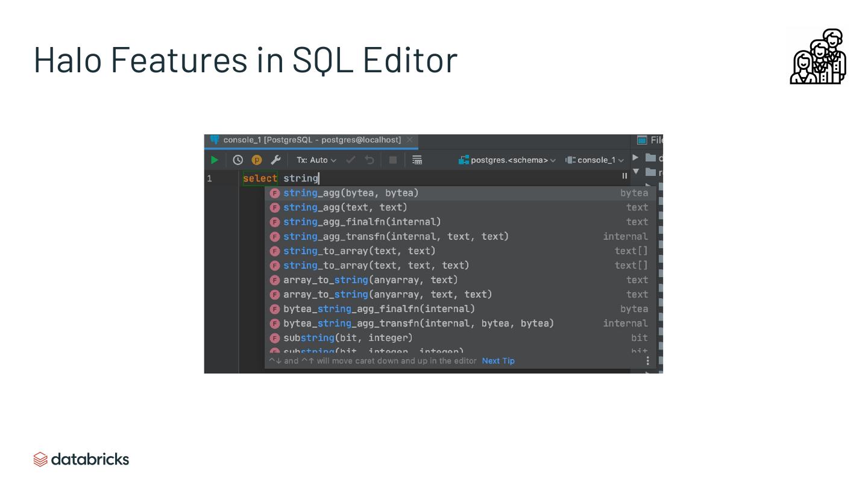Open console settings wrench icon

click(275, 160)
